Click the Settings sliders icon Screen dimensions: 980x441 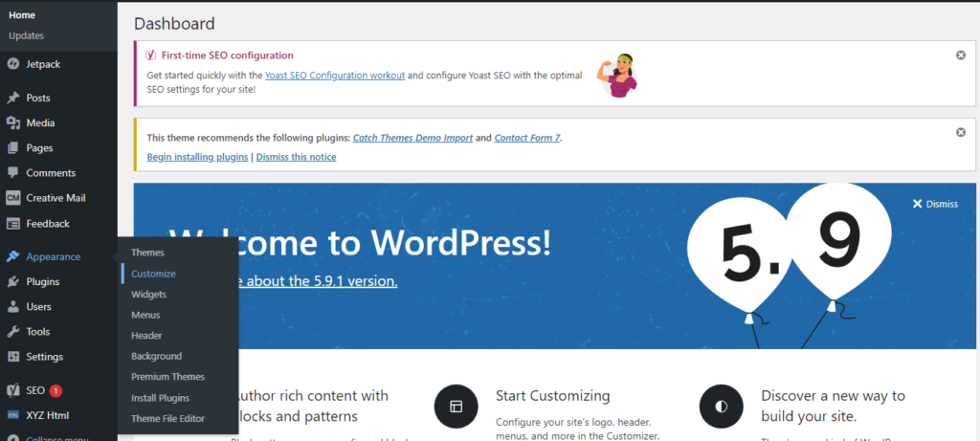[x=12, y=357]
